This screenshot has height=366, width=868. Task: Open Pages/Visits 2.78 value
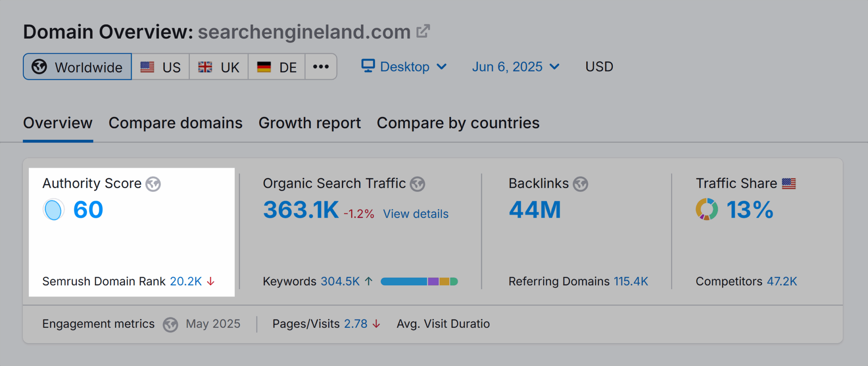point(356,324)
